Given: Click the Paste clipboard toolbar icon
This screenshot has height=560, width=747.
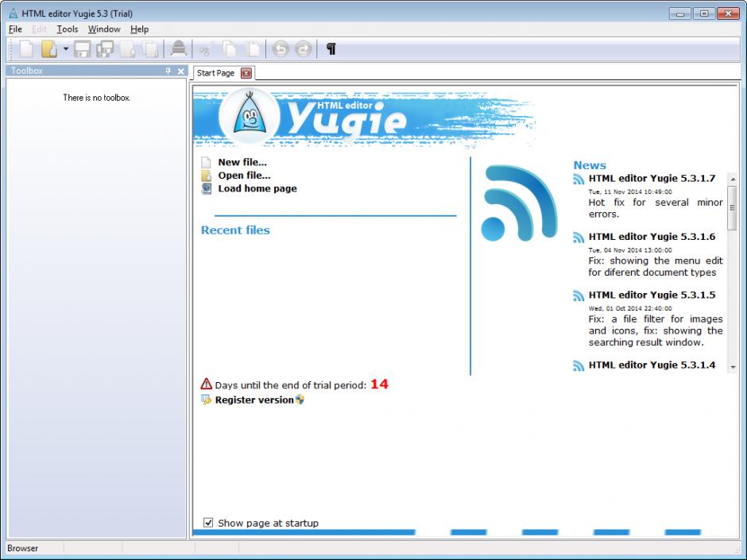Looking at the screenshot, I should click(253, 48).
